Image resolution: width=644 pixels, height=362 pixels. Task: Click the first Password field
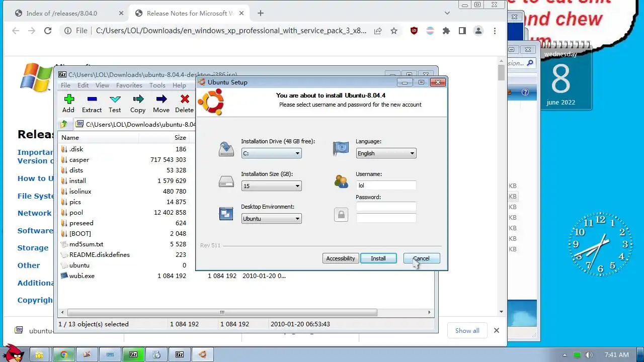coord(386,207)
